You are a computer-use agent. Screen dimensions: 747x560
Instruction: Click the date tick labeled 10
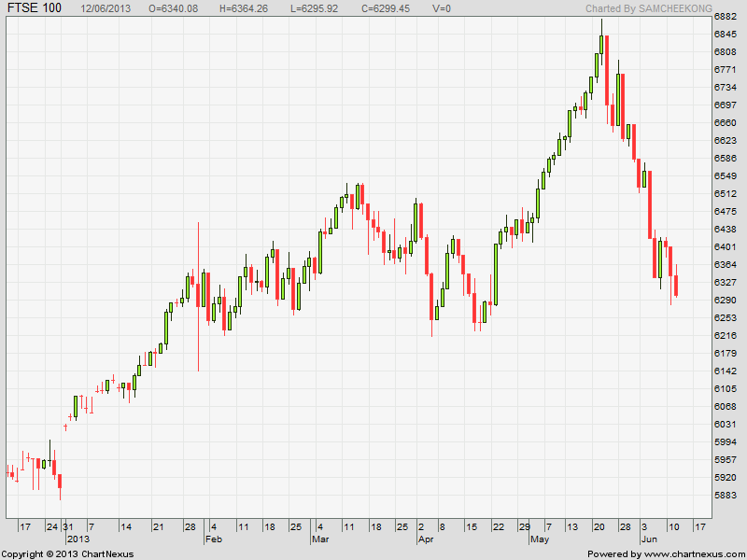pos(673,526)
